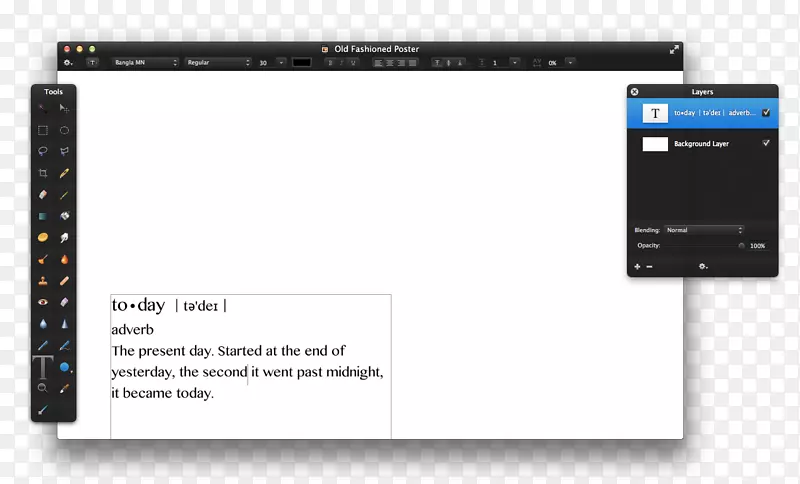Open layers panel gear menu
This screenshot has width=800, height=484.
click(703, 266)
